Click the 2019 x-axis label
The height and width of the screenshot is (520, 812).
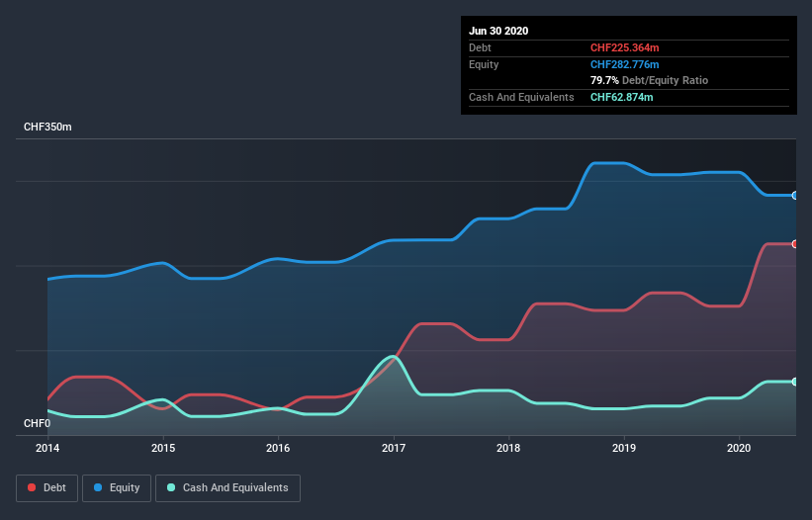point(624,448)
